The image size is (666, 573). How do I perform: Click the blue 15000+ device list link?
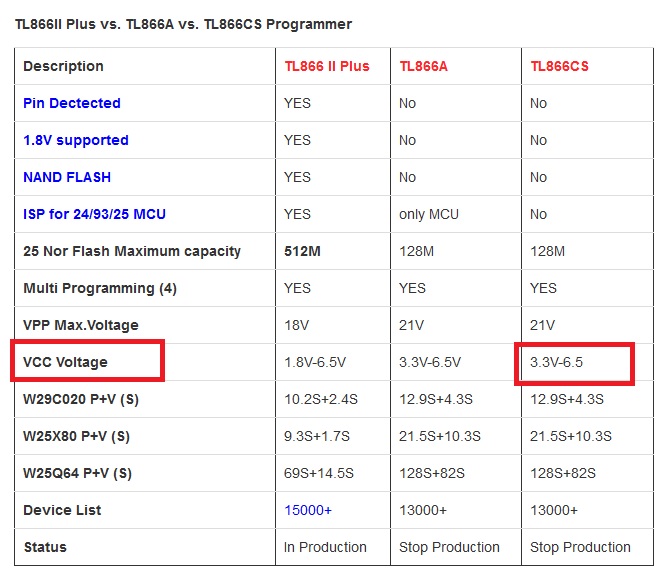coord(308,510)
